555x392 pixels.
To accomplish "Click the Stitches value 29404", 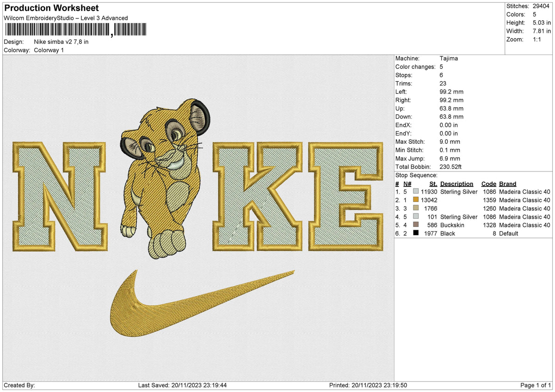I will tap(542, 6).
